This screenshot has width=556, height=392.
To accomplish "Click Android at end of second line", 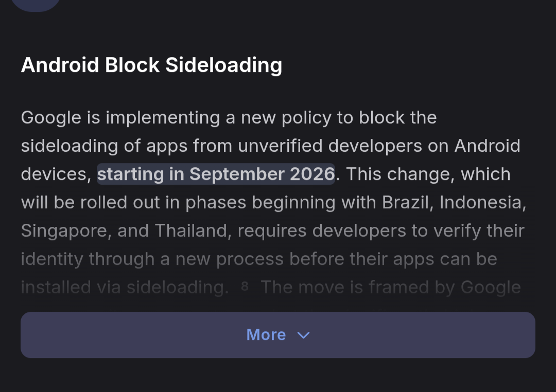I will tap(487, 146).
